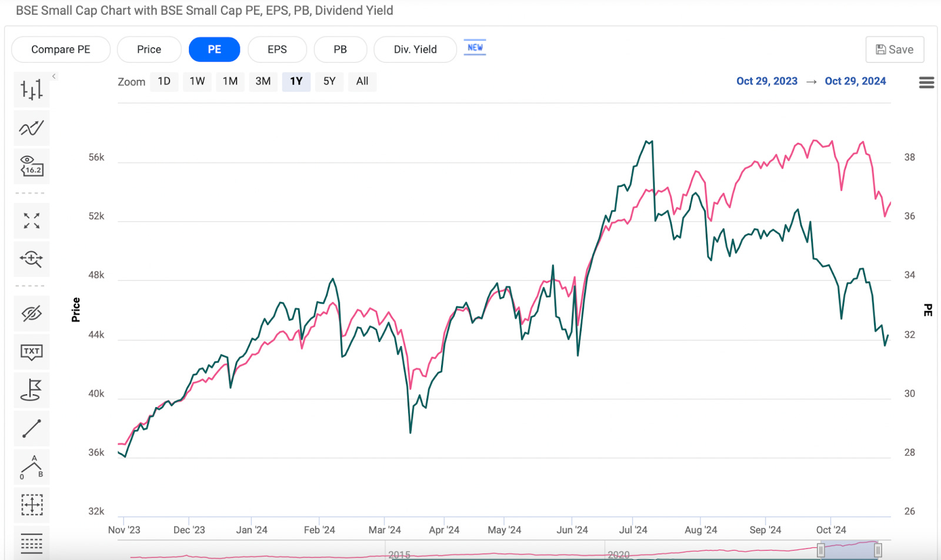Select the TXT text label tool
Screen dimensions: 941x560
coord(32,352)
